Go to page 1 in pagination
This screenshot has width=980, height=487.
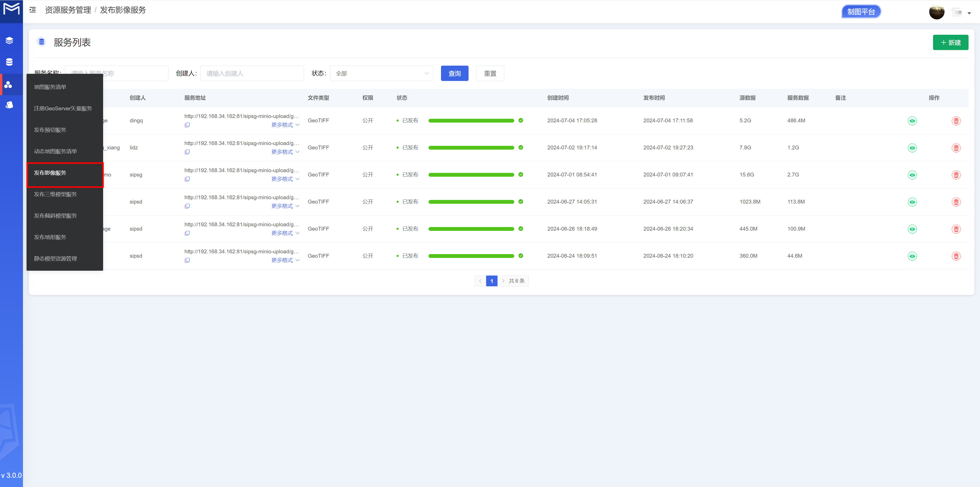pyautogui.click(x=492, y=281)
